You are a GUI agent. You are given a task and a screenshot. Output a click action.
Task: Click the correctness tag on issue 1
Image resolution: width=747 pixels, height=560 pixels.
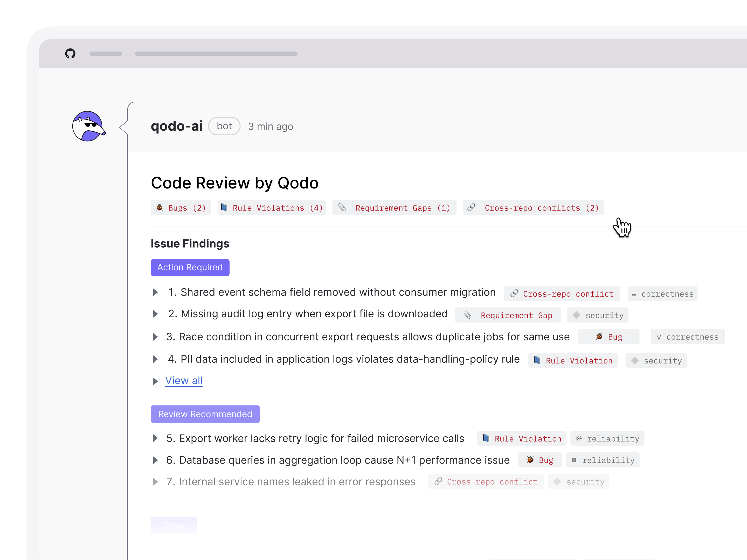click(663, 294)
